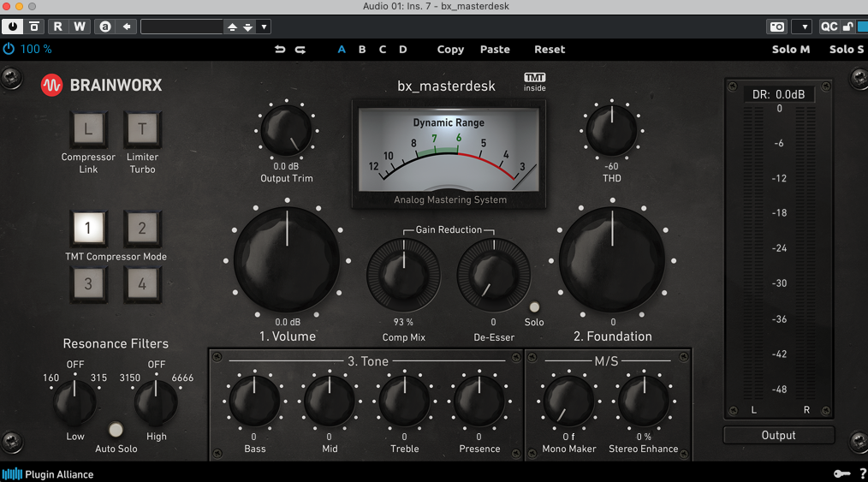Click the Bass tone knob
This screenshot has height=482, width=868.
[x=254, y=402]
